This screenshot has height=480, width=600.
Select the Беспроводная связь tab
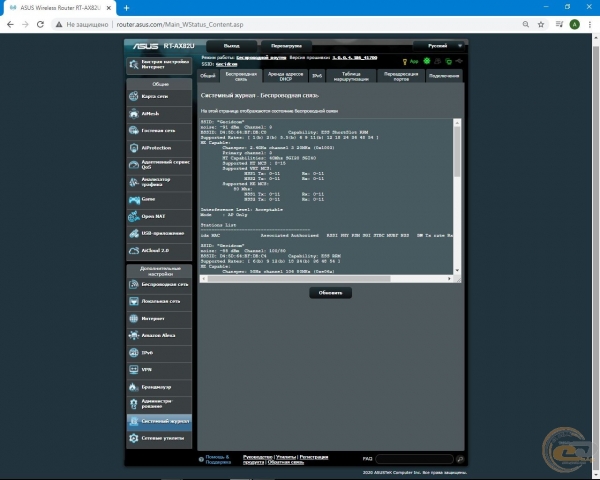pos(241,76)
